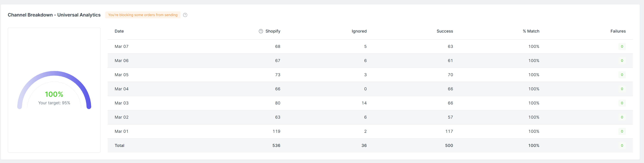The width and height of the screenshot is (644, 163).
Task: Click the % Match column header
Action: (x=531, y=31)
